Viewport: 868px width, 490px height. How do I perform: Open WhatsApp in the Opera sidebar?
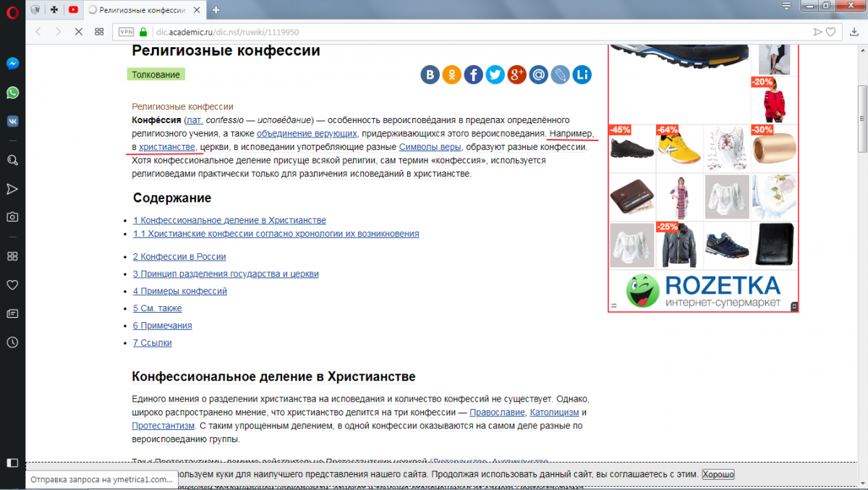click(x=12, y=93)
